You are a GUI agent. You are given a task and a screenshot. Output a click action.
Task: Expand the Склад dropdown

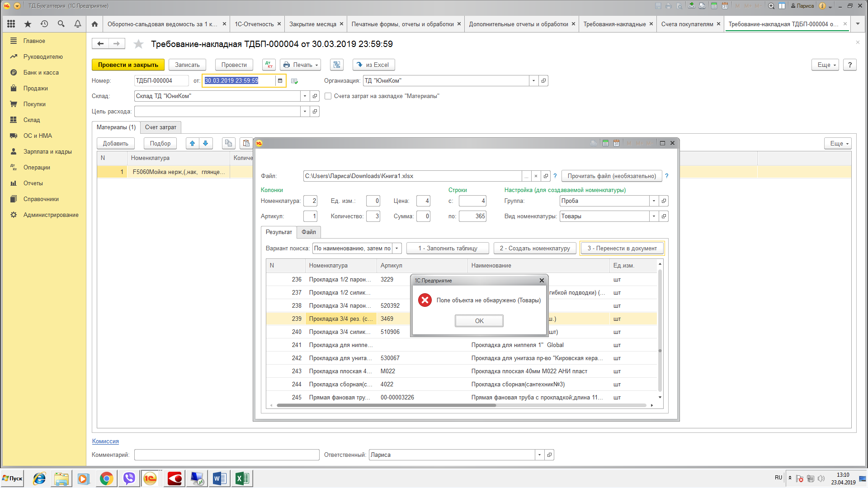305,96
